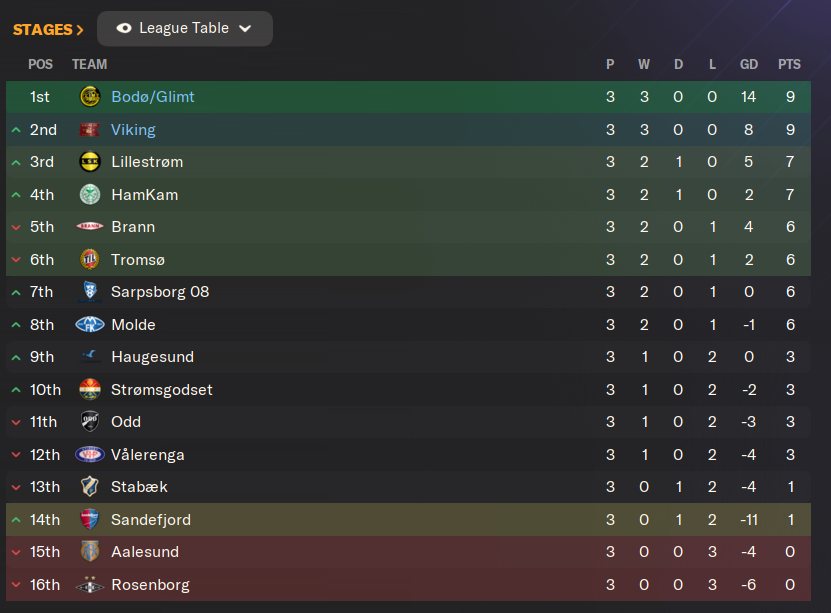Click the dropdown arrow next to League Table
This screenshot has height=613, width=831.
245,29
